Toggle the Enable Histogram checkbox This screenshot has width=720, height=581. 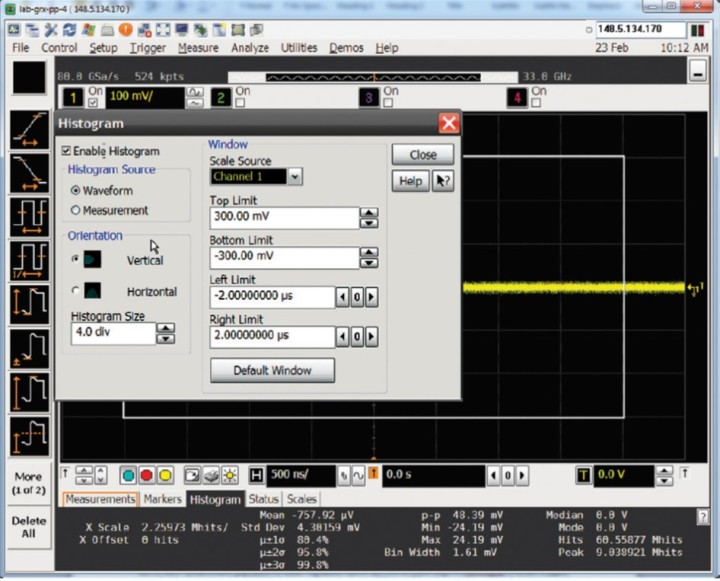click(x=66, y=151)
